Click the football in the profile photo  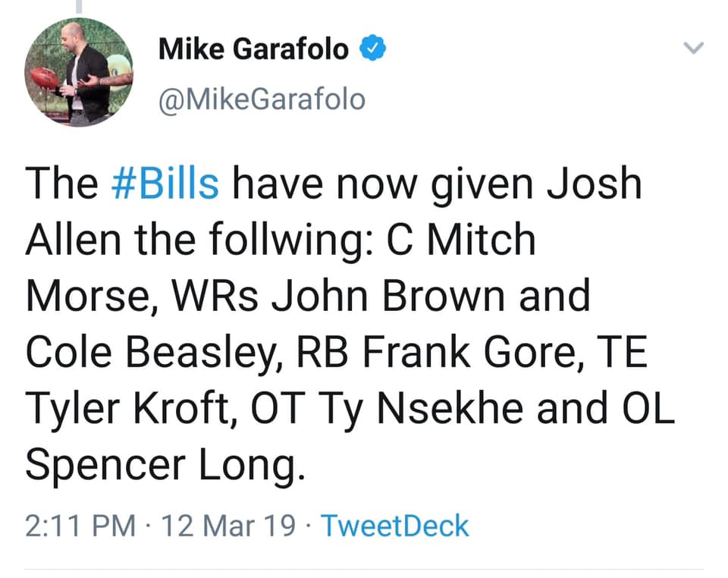click(45, 79)
